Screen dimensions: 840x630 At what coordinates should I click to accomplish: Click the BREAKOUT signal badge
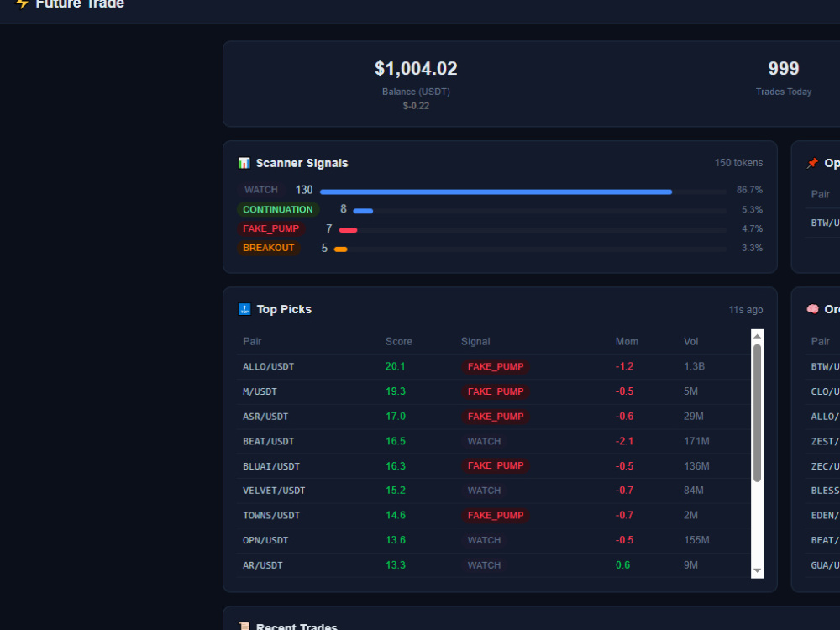point(269,248)
